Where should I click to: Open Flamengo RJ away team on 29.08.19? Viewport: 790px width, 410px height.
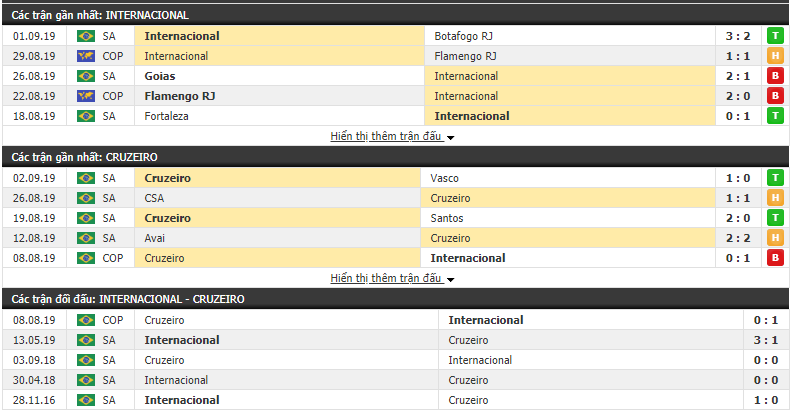(x=465, y=56)
